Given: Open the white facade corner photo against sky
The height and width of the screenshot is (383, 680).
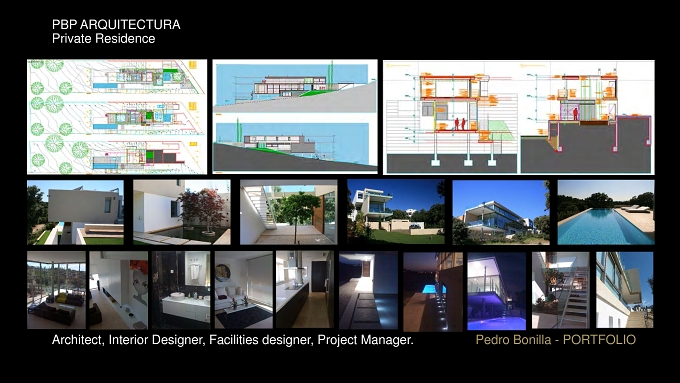Looking at the screenshot, I should tap(624, 290).
